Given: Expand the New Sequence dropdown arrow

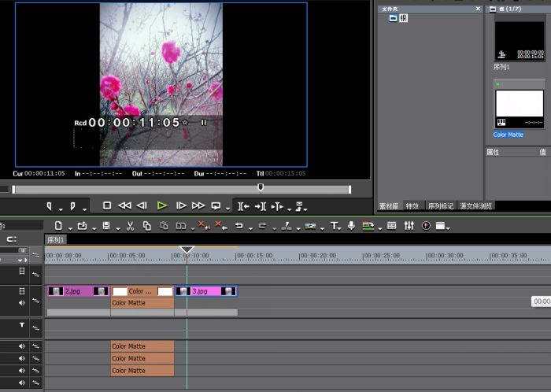Looking at the screenshot, I should pos(68,227).
